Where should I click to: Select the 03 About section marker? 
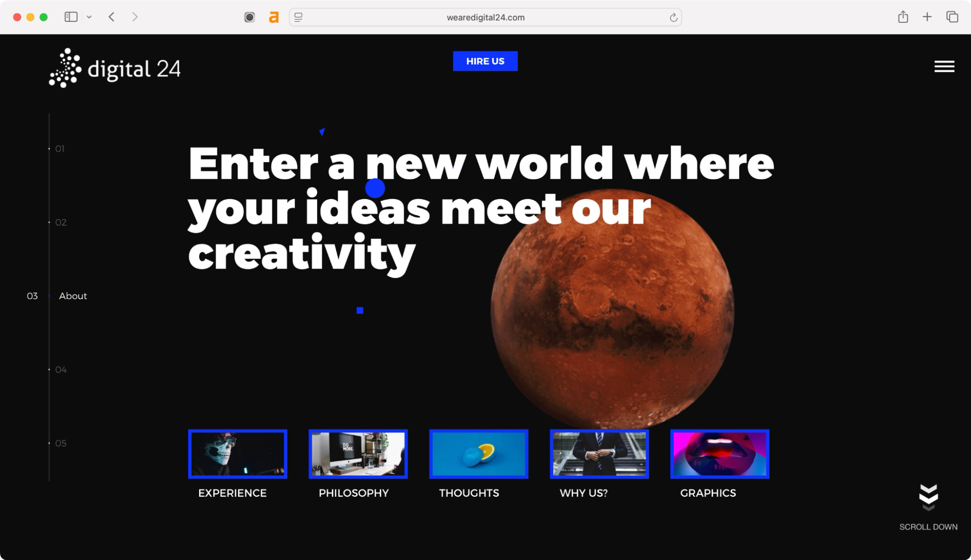[57, 296]
